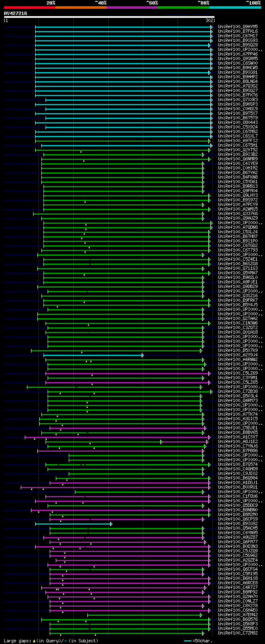Select hit label UniRef100_Q2HA70

coord(238,596)
